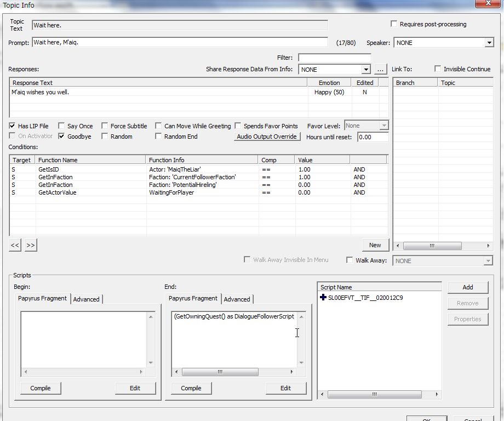Open the Begin Advanced tab
This screenshot has height=421, width=504.
(x=86, y=299)
